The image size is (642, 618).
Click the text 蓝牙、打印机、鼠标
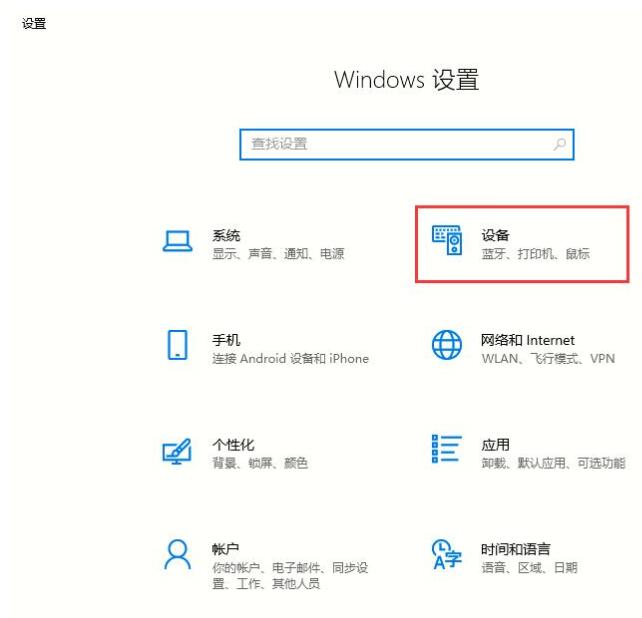(x=536, y=254)
